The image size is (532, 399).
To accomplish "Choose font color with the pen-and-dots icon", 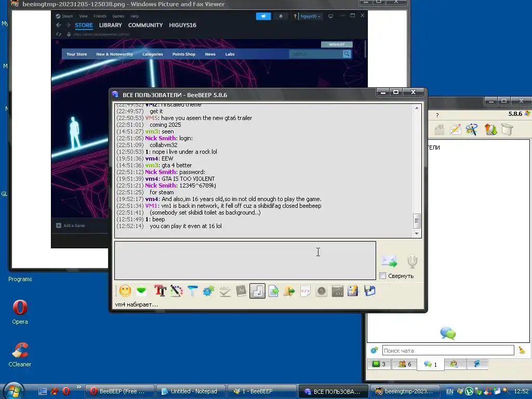I will click(177, 291).
